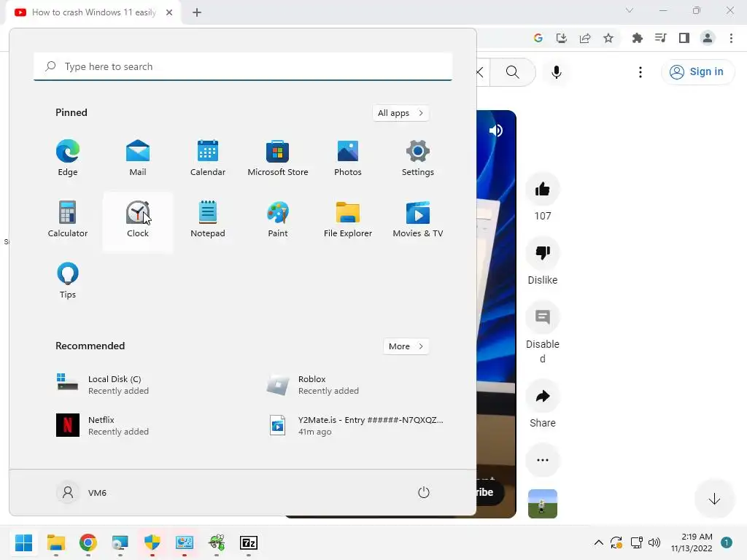Open volume control in system tray
This screenshot has height=560, width=747.
pos(654,542)
